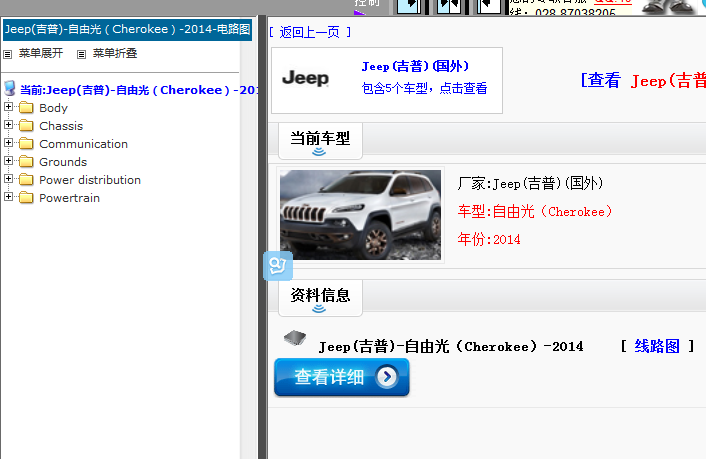This screenshot has width=706, height=459.
Task: Expand the Power distribution tree node
Action: pos(8,179)
